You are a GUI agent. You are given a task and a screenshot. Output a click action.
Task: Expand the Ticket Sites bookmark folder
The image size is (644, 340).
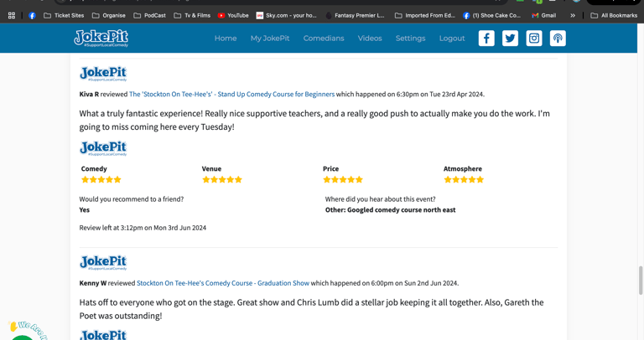(64, 15)
